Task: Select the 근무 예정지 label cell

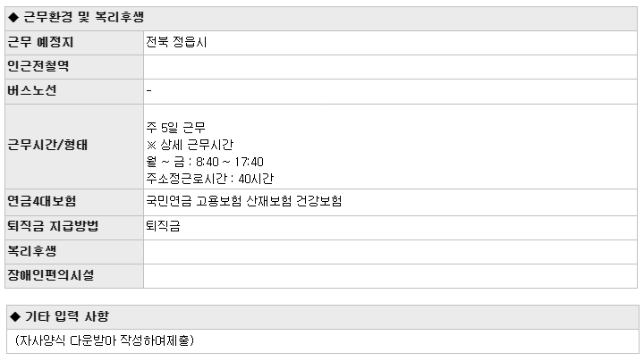Action: (74, 43)
